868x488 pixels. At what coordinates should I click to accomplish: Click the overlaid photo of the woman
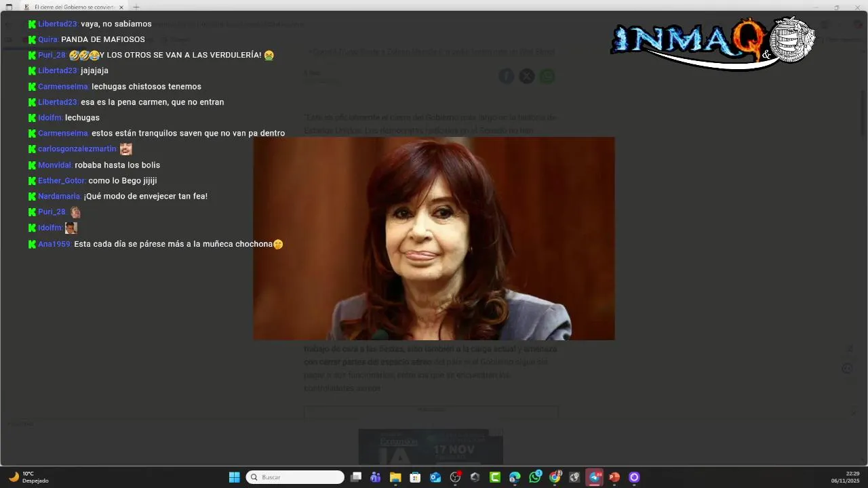pos(434,239)
